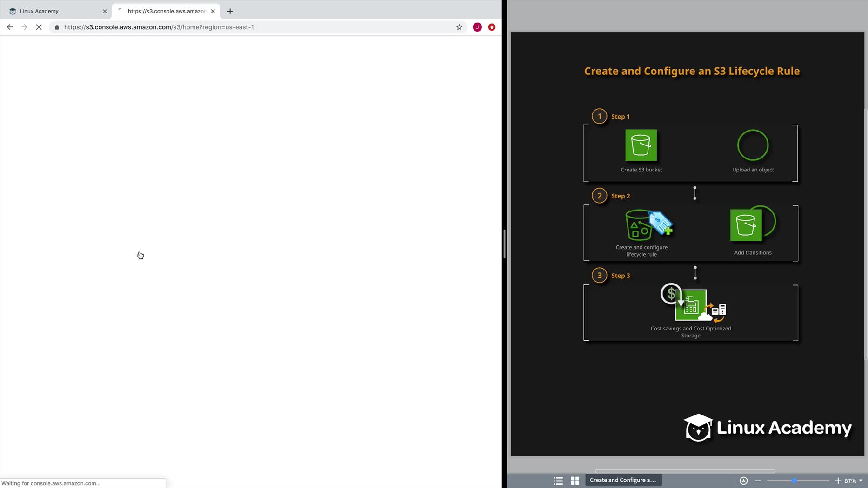Viewport: 868px width, 488px height.
Task: Click the 'Cost savings and Cost Optimized Storage' label
Action: tap(691, 332)
